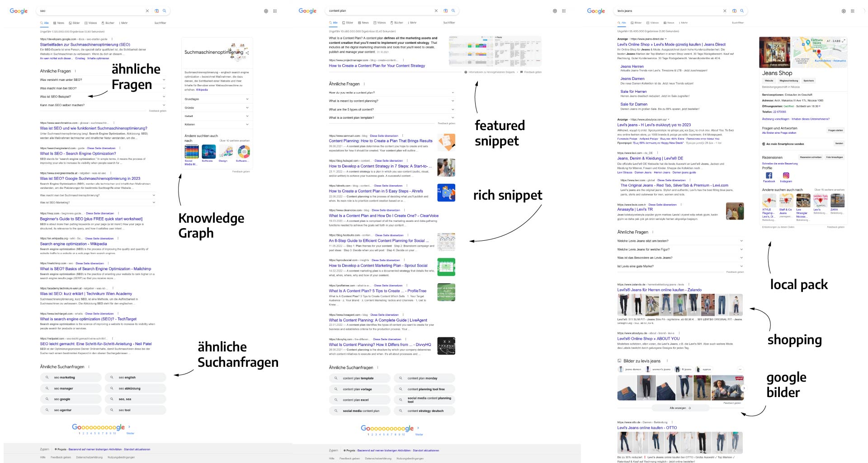Click Google logo on levis jeans page

click(x=596, y=11)
